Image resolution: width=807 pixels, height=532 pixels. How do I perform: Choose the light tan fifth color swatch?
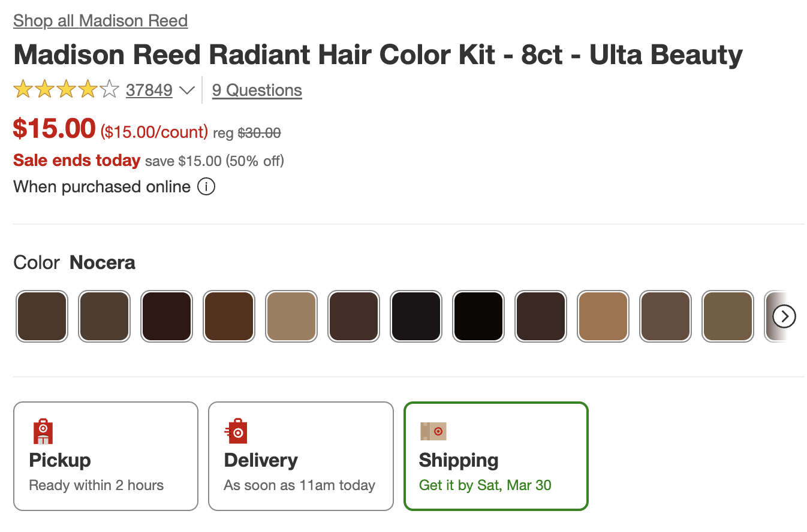(291, 316)
